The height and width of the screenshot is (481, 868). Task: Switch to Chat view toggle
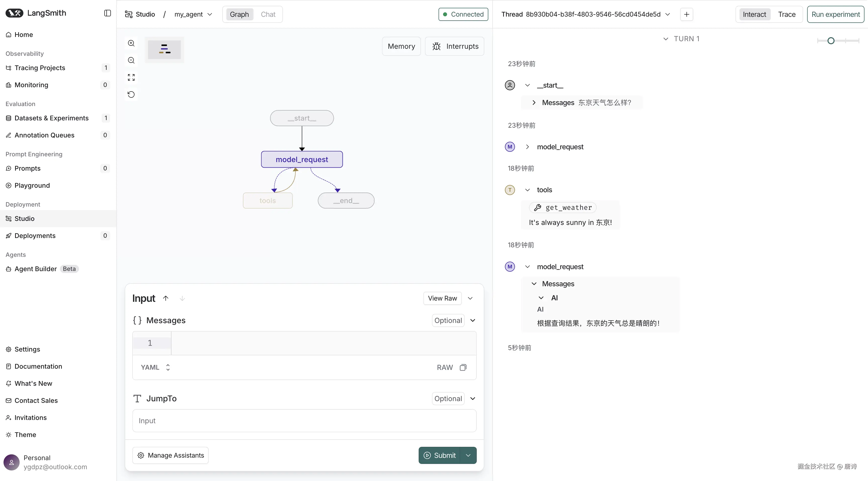268,15
